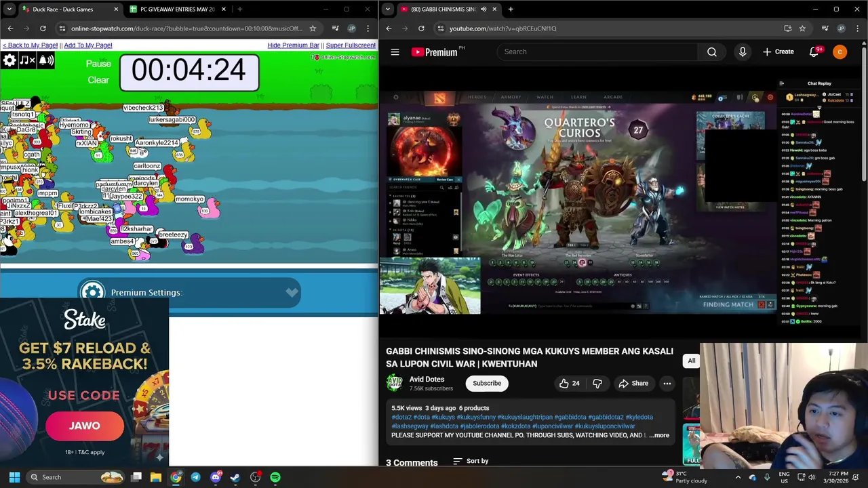Click Super Fullscreen link

coord(351,45)
